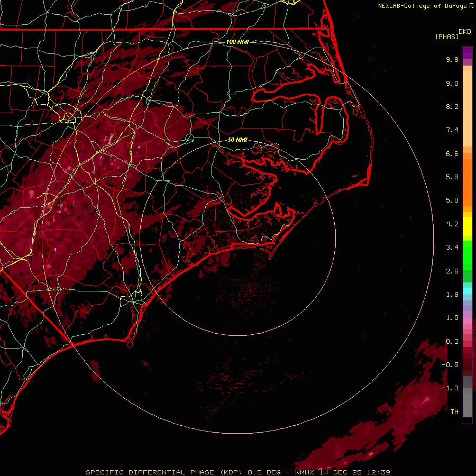
Task: Click the purple top segment of the color bar
Action: (467, 53)
